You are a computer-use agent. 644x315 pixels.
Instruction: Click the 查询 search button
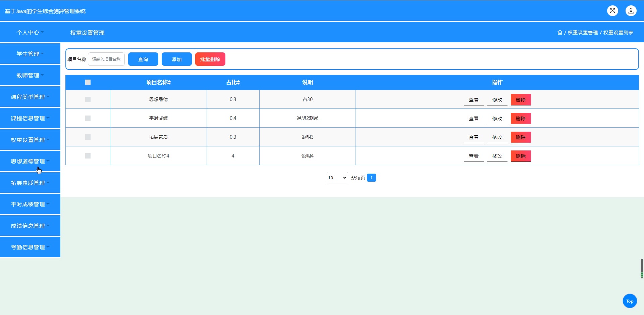(143, 59)
